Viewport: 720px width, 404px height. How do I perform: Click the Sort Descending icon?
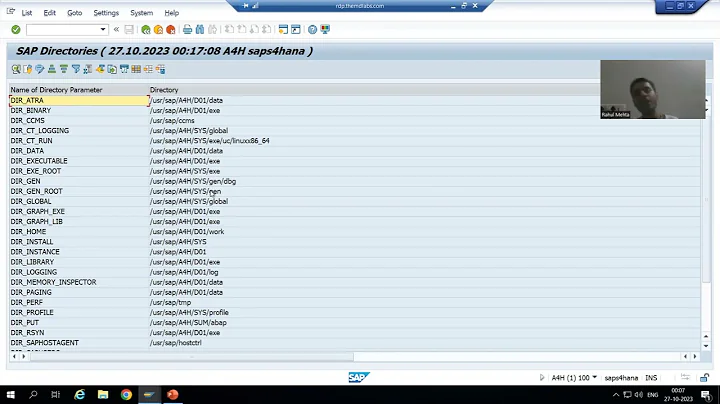coord(64,69)
